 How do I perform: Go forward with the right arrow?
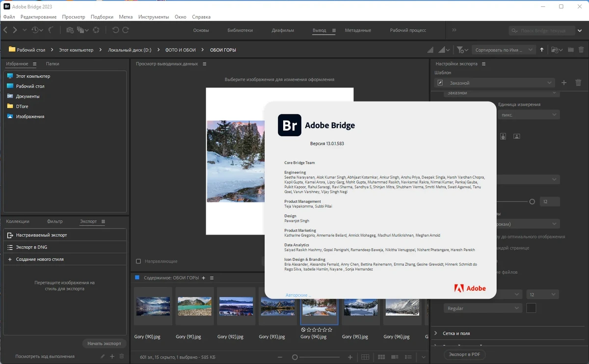(15, 30)
